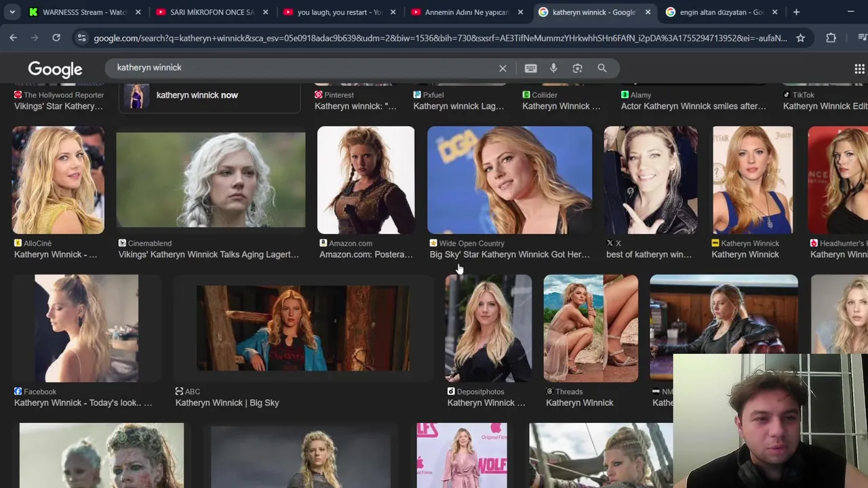Viewport: 868px width, 488px height.
Task: Open the on-screen keyboard input tool
Action: click(530, 68)
